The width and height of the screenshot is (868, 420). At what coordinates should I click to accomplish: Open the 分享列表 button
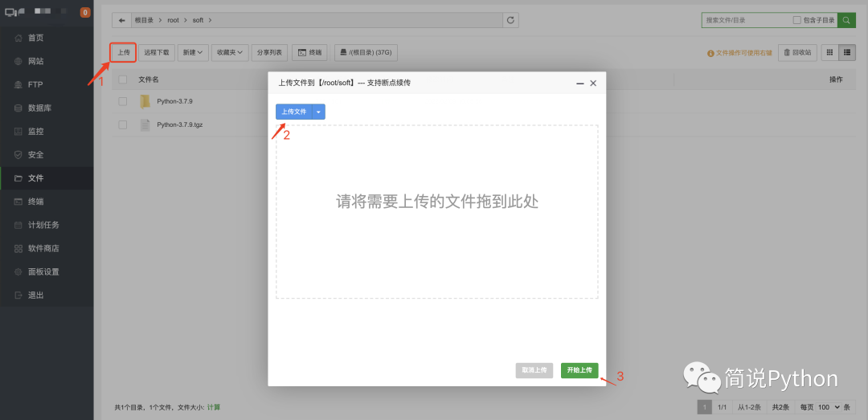(269, 52)
